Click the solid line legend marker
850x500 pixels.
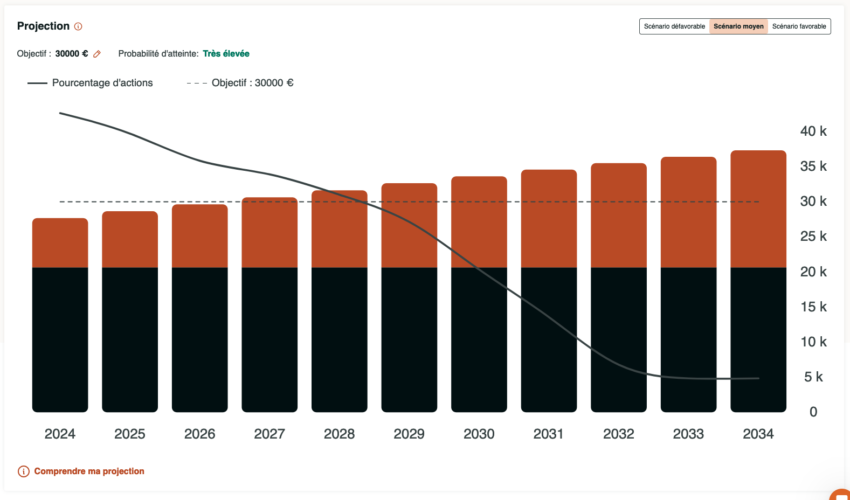click(37, 83)
